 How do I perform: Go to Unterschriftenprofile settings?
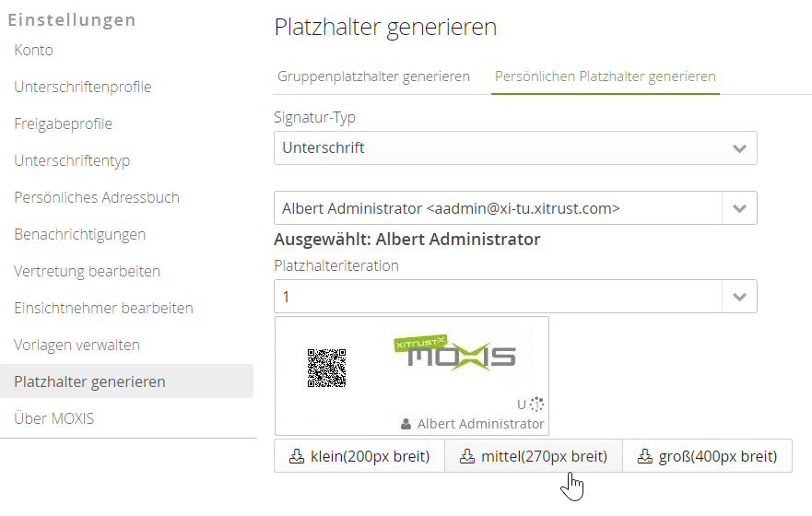[x=83, y=87]
